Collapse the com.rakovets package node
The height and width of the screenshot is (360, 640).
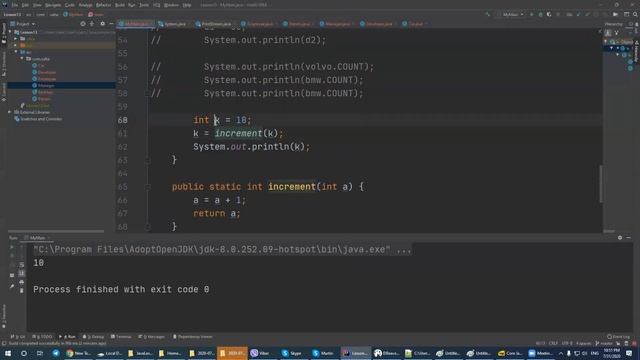click(22, 59)
